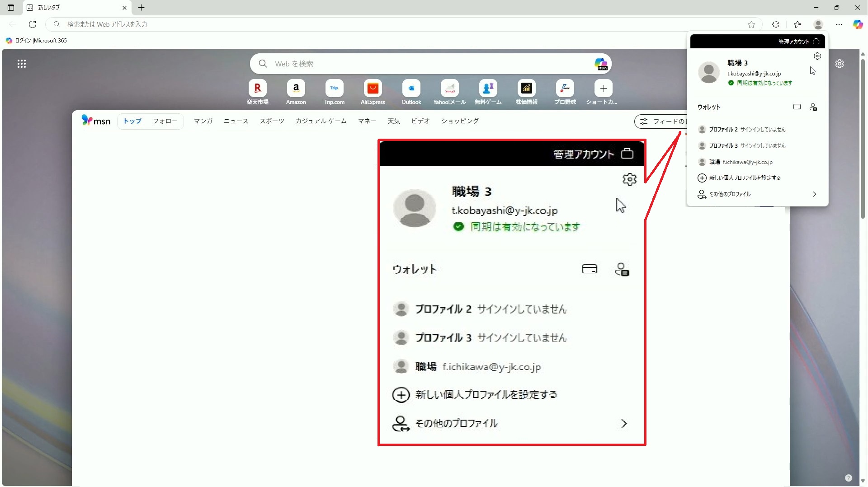This screenshot has width=868, height=487.
Task: Switch to the ニュース tab on msn
Action: pos(236,121)
